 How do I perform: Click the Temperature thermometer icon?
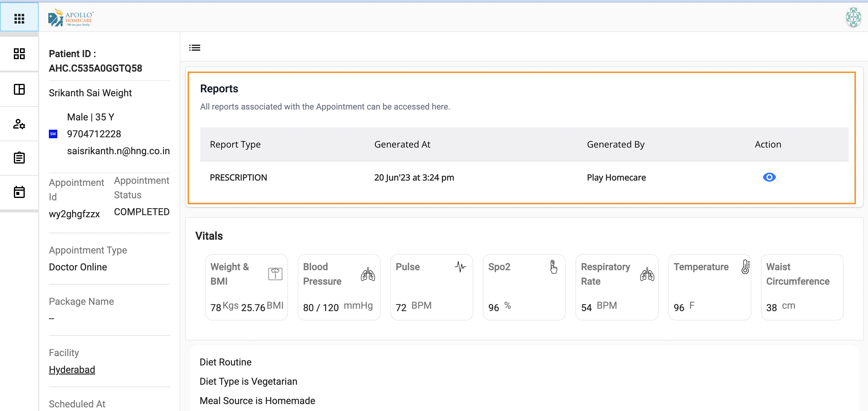[x=745, y=267]
